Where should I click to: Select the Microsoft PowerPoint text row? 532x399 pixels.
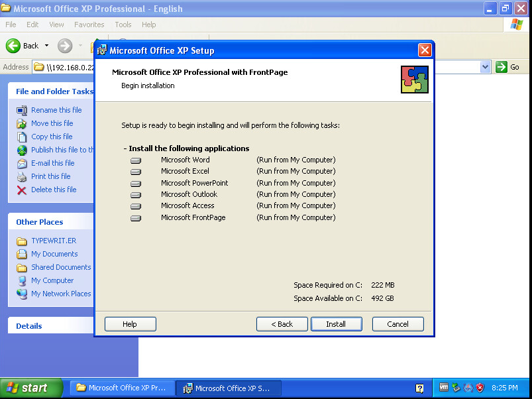click(194, 183)
